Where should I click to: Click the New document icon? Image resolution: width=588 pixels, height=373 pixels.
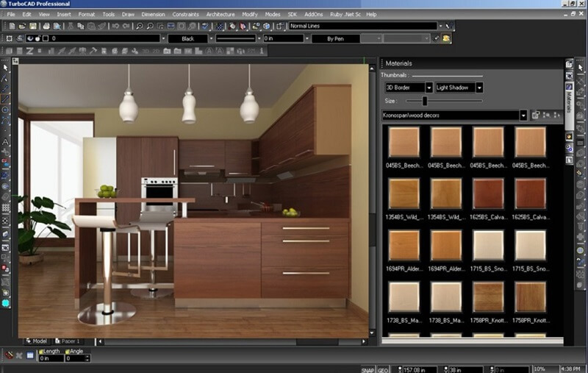tap(10, 26)
